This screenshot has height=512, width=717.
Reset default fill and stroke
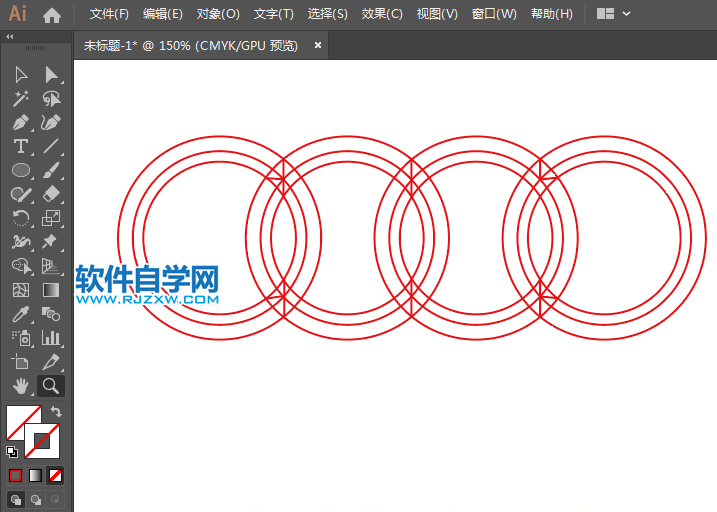[12, 452]
